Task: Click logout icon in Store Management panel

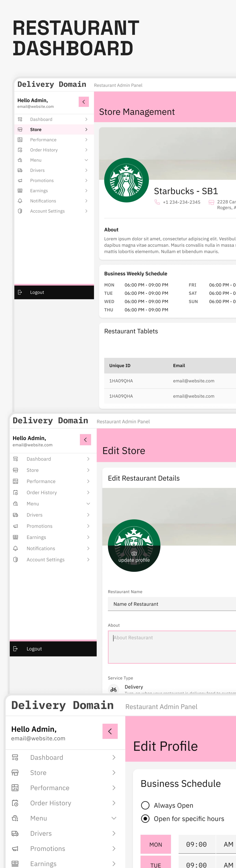Action: [20, 292]
